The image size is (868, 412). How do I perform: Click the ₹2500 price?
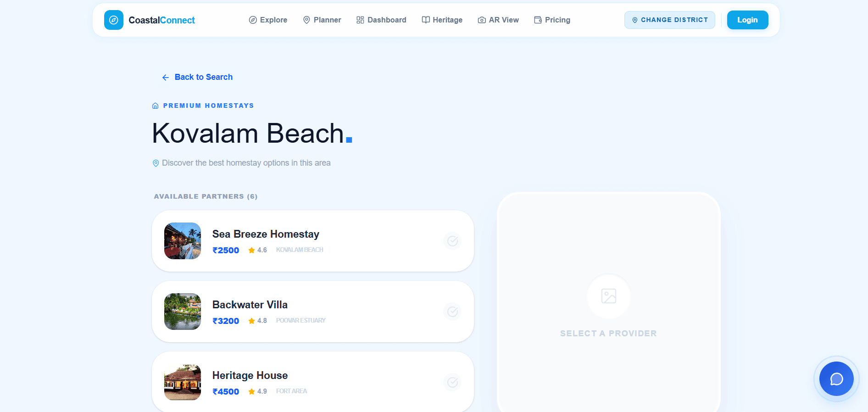coord(226,250)
